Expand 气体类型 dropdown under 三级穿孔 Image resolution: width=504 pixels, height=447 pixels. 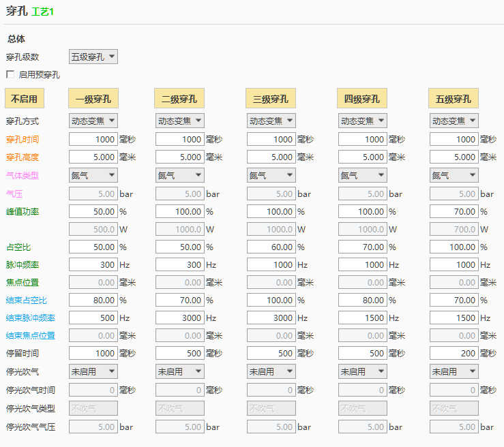pos(271,175)
